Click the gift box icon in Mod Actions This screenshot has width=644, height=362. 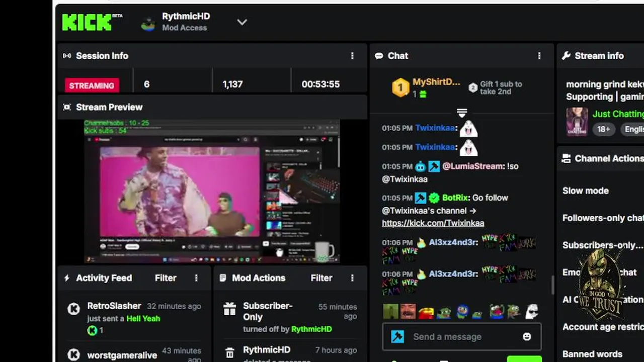(230, 309)
